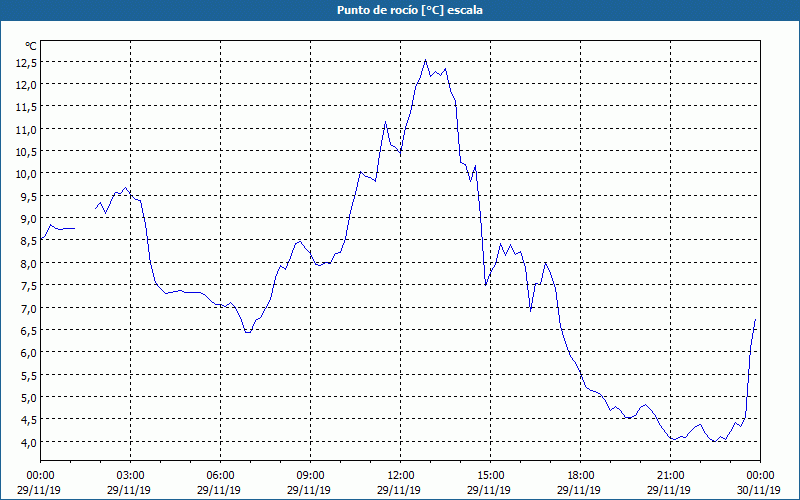Select the 8,0 y-axis label
Viewport: 800px width, 500px height.
pyautogui.click(x=29, y=264)
